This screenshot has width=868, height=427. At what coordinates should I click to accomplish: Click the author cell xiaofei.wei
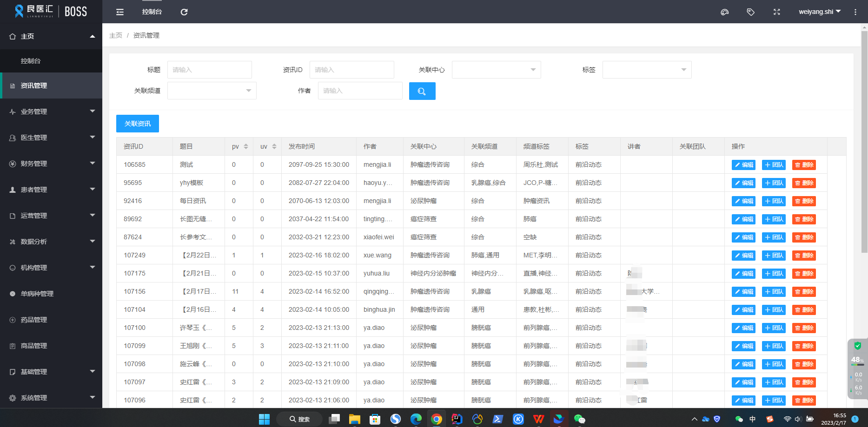[379, 237]
